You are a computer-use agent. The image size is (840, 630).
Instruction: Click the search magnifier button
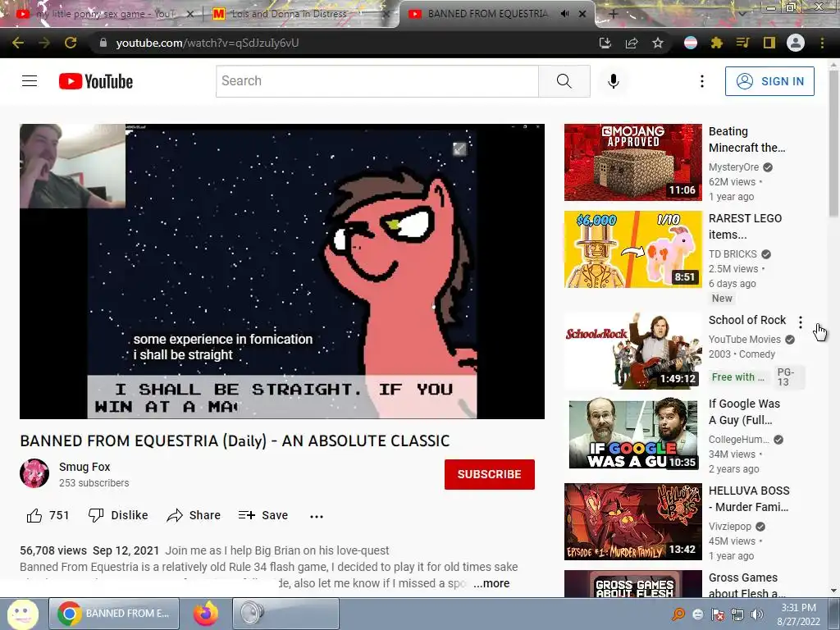[564, 81]
